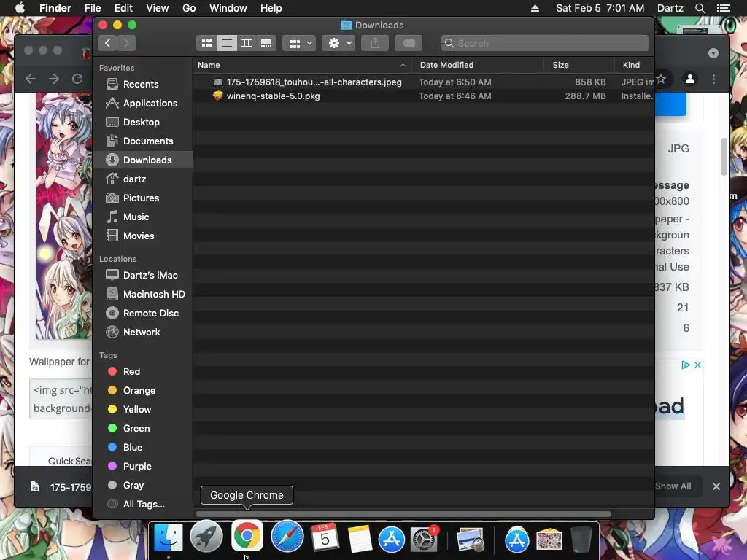Open the Help menu
The image size is (747, 560).
pos(271,8)
